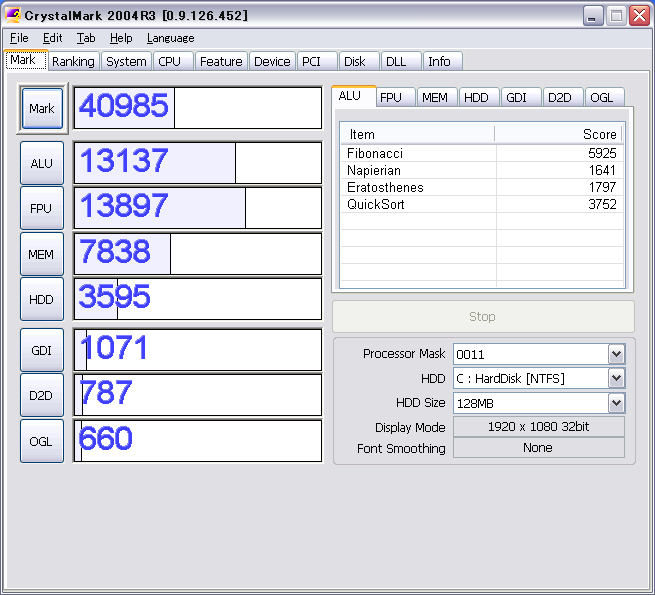Click the Eratosthenes score 1797
Image resolution: width=655 pixels, height=595 pixels.
tap(602, 187)
